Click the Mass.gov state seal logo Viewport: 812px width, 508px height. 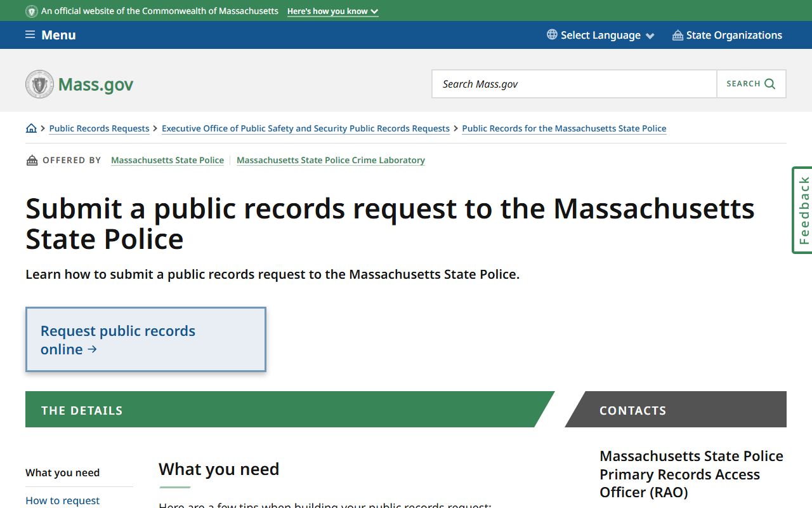(x=39, y=84)
